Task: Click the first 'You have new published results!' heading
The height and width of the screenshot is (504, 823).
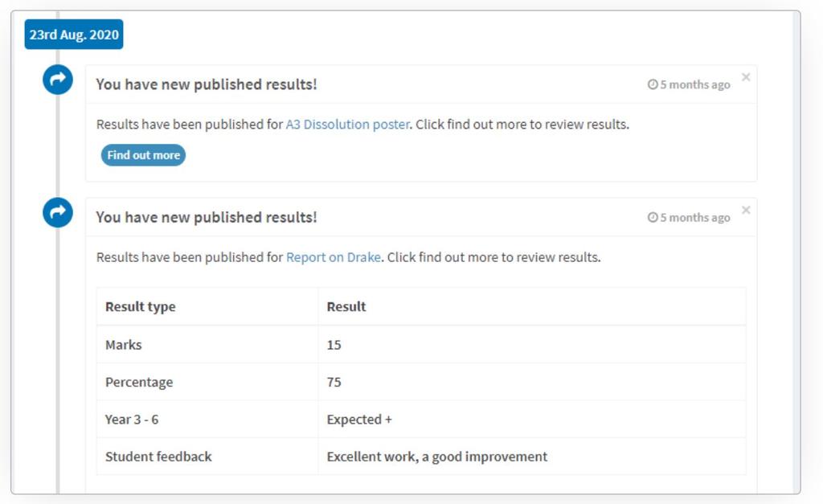Action: point(207,84)
